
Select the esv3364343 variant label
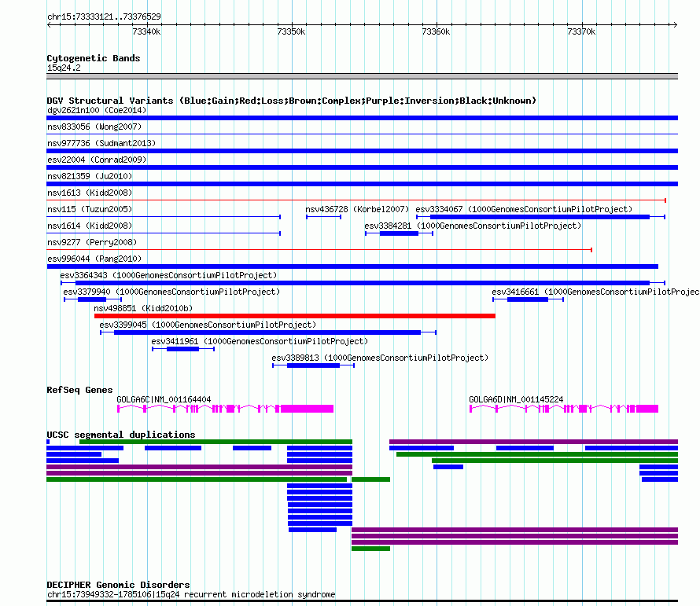tap(168, 275)
